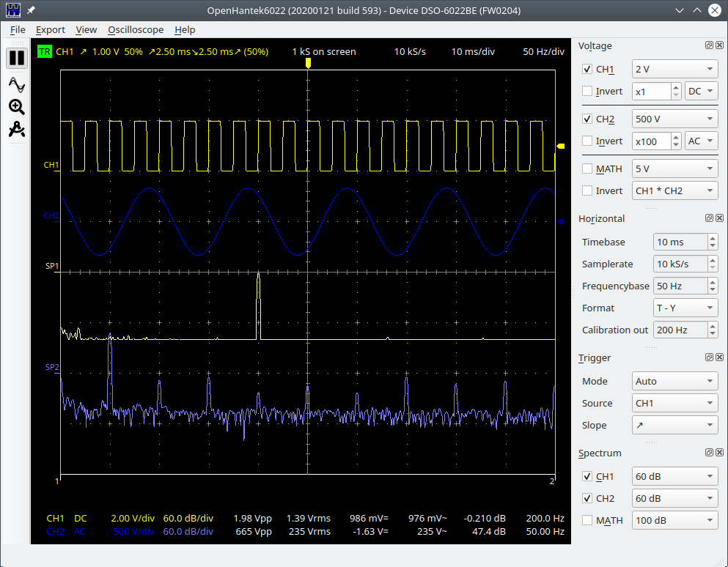Pause sampling with the pause button
This screenshot has height=567, width=728.
[17, 58]
